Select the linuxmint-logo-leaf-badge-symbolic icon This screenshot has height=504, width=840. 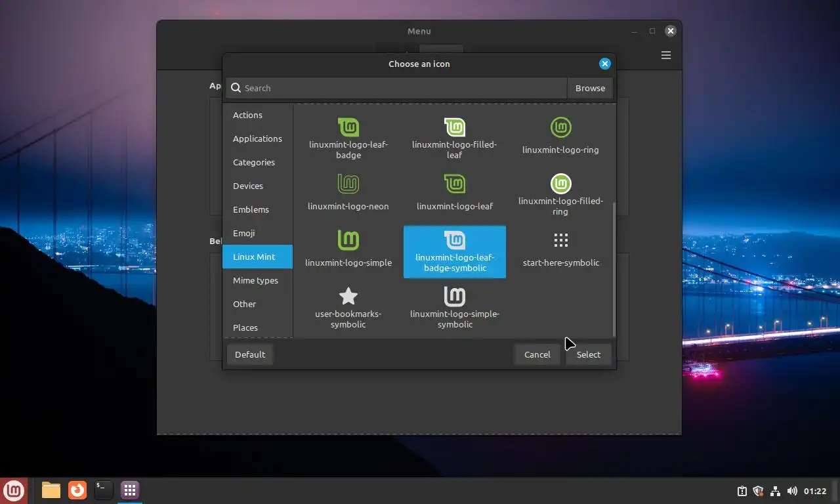[x=455, y=252]
